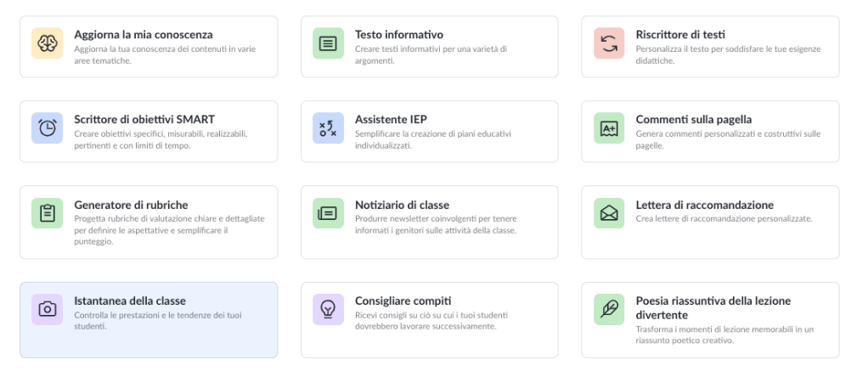Select the Commenti sulla pagella heading

pos(694,120)
